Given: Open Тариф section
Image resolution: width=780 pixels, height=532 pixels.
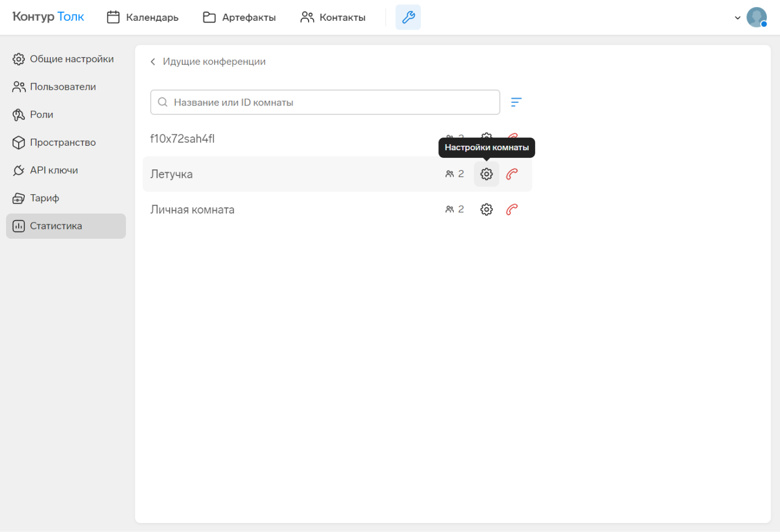Looking at the screenshot, I should click(x=66, y=198).
